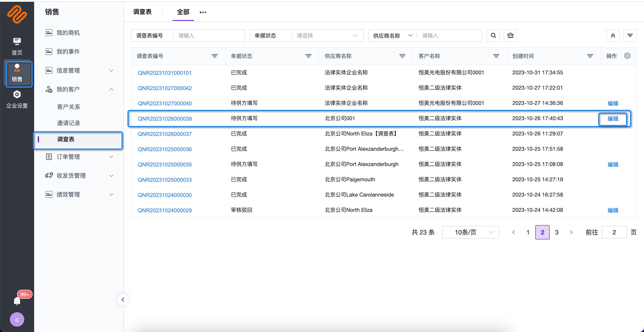
Task: Open 邀请记录 submenu item
Action: (x=68, y=123)
